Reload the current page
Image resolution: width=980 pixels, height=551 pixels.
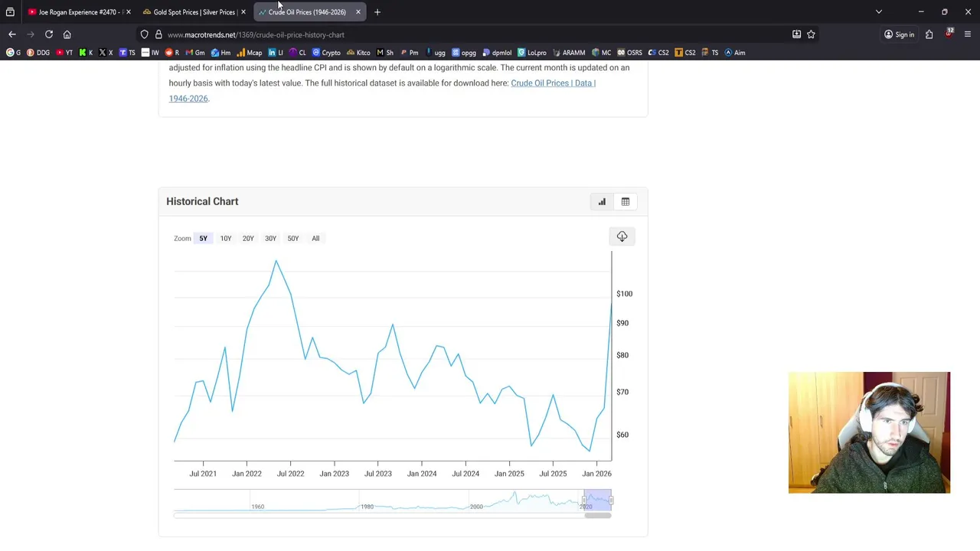49,34
